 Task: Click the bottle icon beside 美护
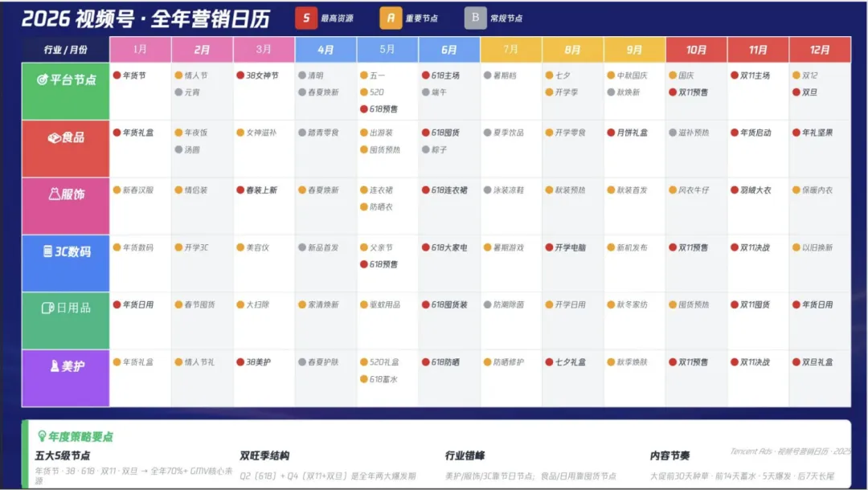tap(55, 365)
